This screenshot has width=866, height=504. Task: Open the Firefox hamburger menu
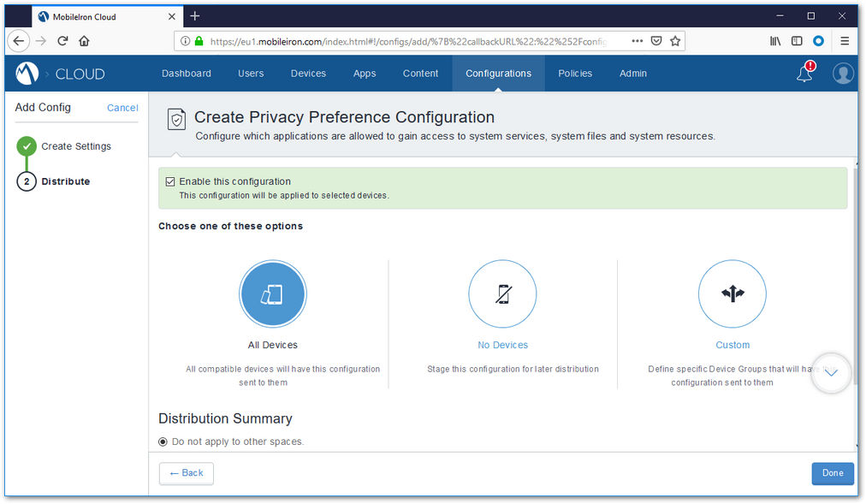(845, 41)
